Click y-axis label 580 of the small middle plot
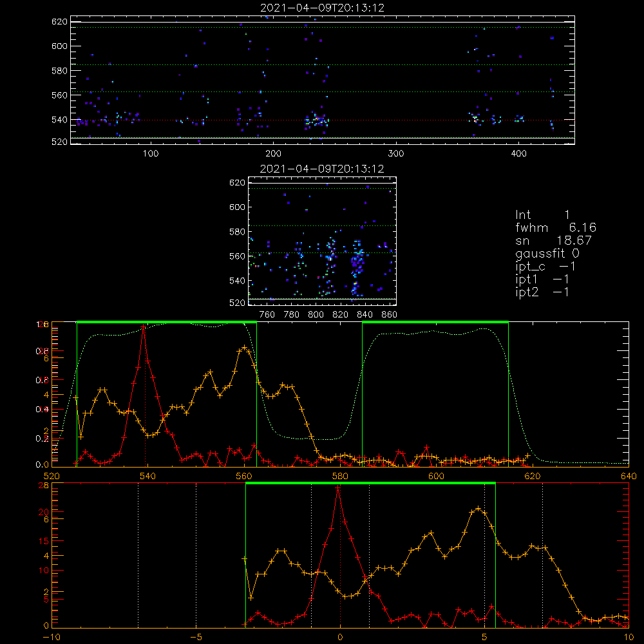The image size is (644, 644). pyautogui.click(x=237, y=232)
